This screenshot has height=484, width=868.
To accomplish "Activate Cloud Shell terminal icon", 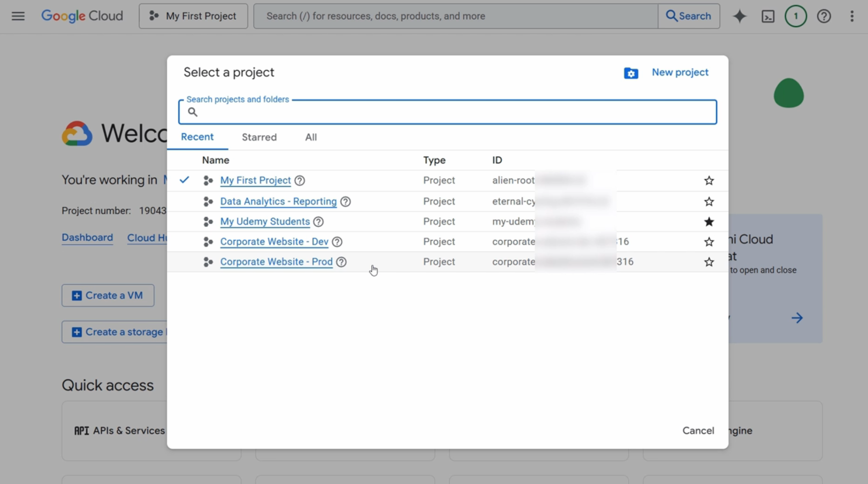I will [x=768, y=16].
